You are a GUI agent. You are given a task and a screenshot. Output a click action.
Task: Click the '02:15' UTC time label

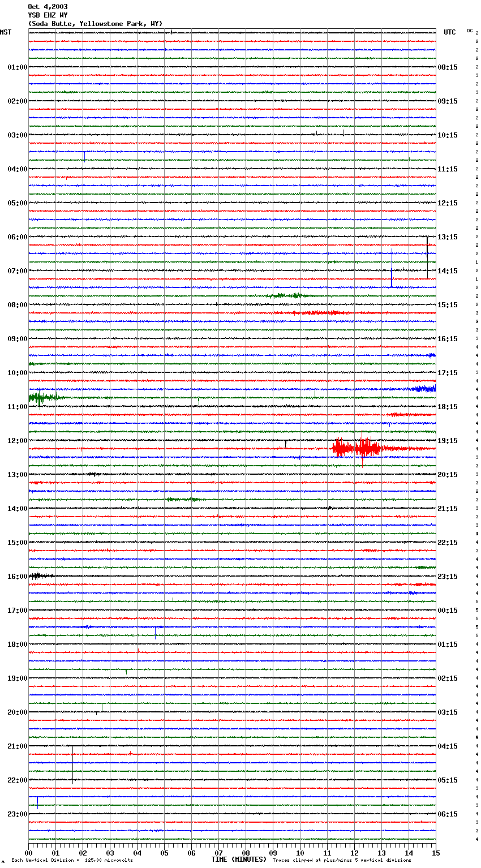coord(448,678)
